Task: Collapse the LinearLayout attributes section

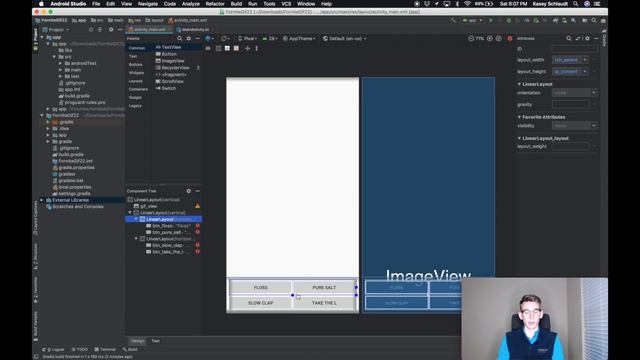Action: click(x=519, y=84)
